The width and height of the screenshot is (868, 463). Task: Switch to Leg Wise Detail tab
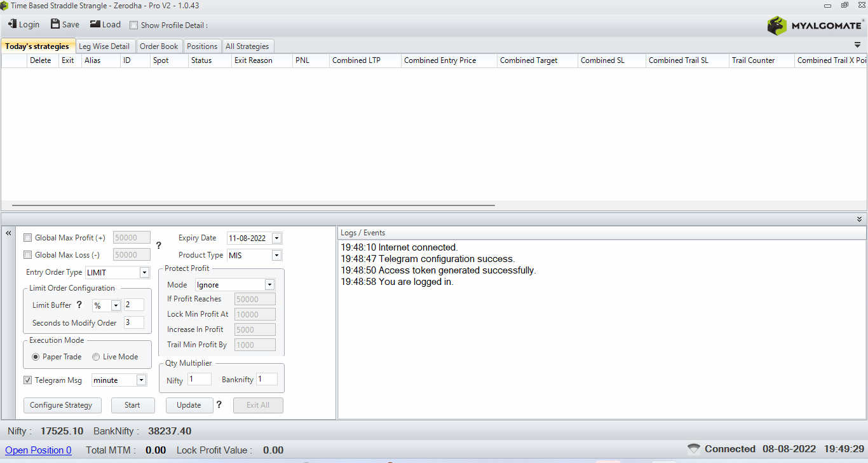click(104, 46)
